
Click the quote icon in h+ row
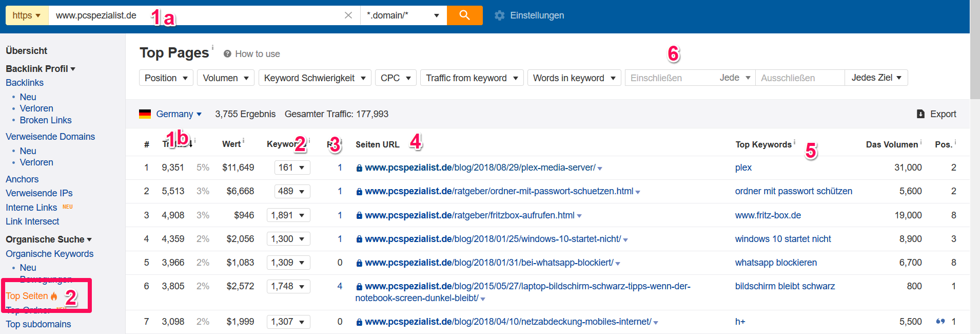(940, 322)
